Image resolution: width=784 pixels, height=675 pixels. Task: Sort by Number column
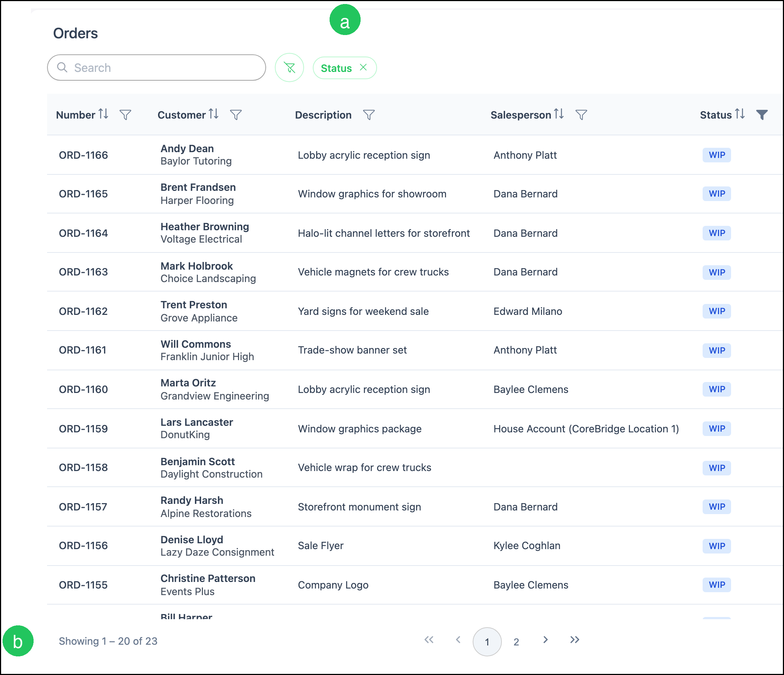click(x=103, y=114)
